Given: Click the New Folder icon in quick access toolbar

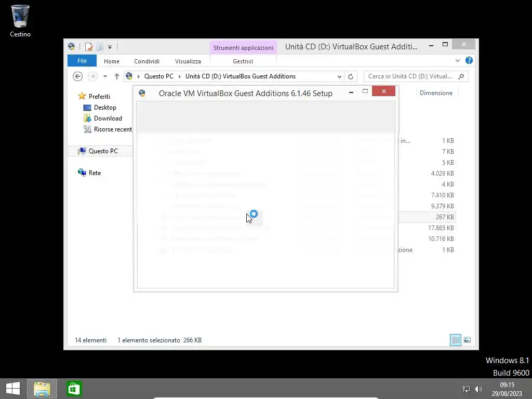Looking at the screenshot, I should pyautogui.click(x=100, y=47).
